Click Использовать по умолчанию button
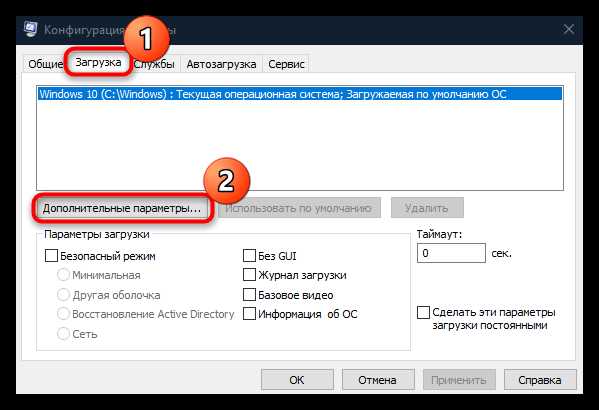 (x=299, y=208)
